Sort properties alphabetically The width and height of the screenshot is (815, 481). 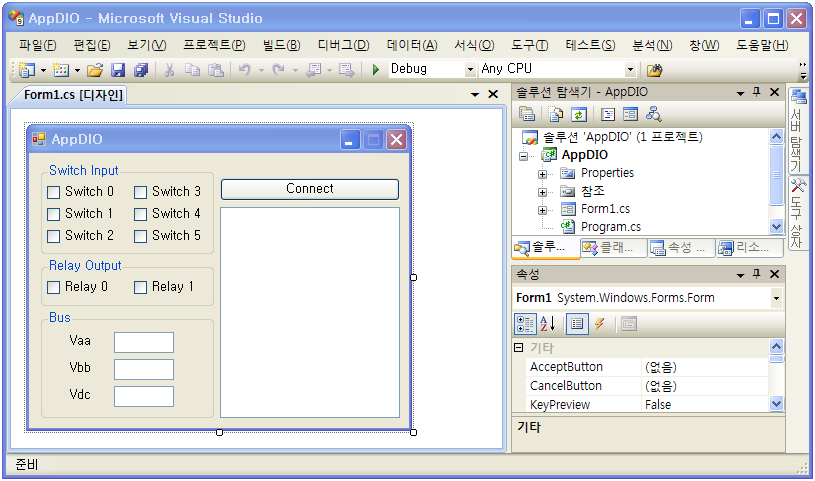point(548,323)
